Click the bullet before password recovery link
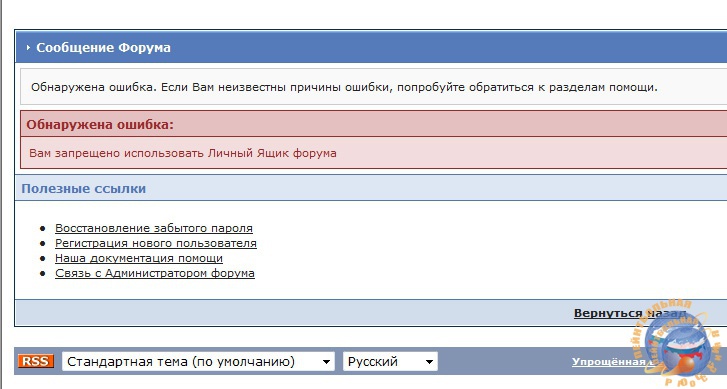Image resolution: width=727 pixels, height=389 pixels. [x=43, y=228]
